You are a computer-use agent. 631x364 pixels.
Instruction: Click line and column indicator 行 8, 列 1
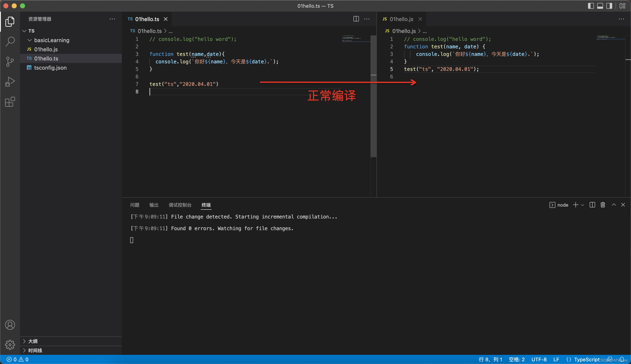[490, 359]
